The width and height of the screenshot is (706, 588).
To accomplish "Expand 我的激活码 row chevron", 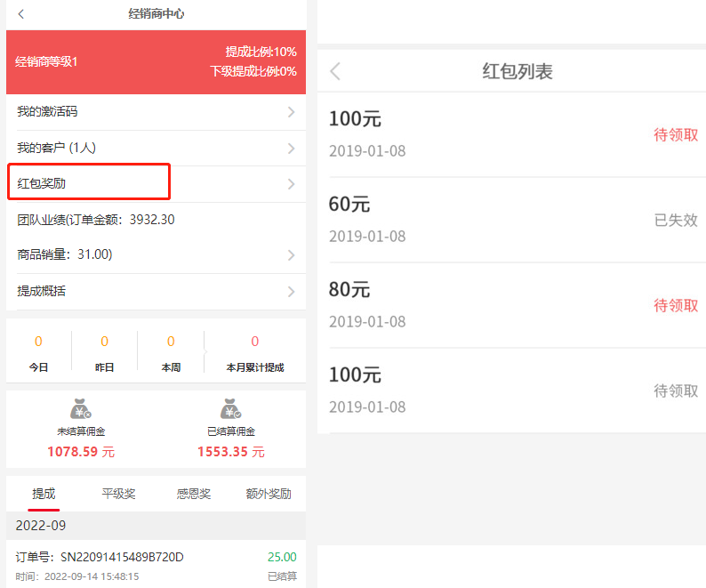I will pos(291,112).
